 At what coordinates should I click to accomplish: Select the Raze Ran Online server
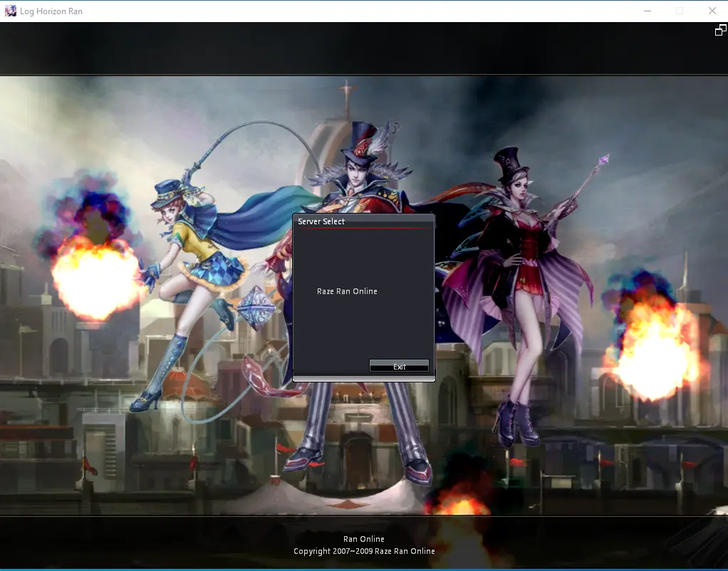[347, 291]
